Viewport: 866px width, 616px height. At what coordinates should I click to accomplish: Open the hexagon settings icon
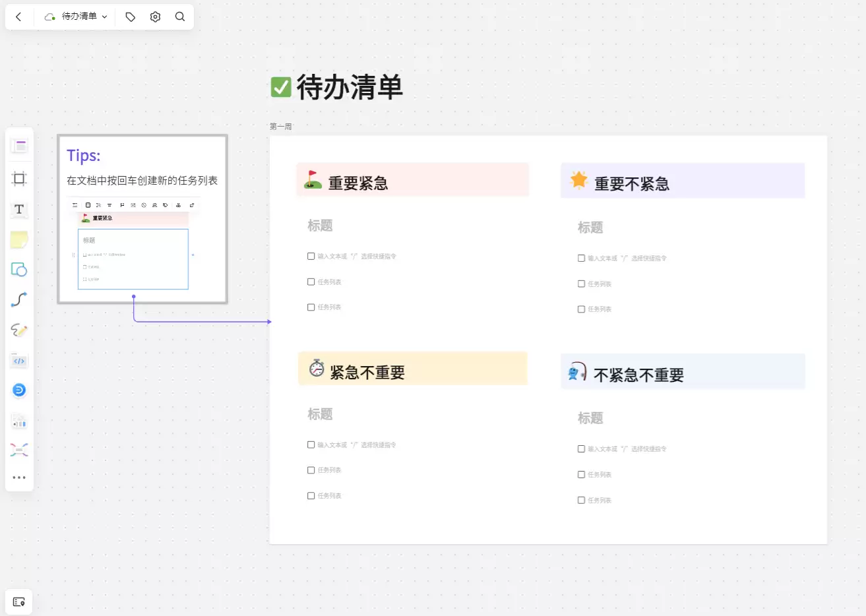click(155, 16)
